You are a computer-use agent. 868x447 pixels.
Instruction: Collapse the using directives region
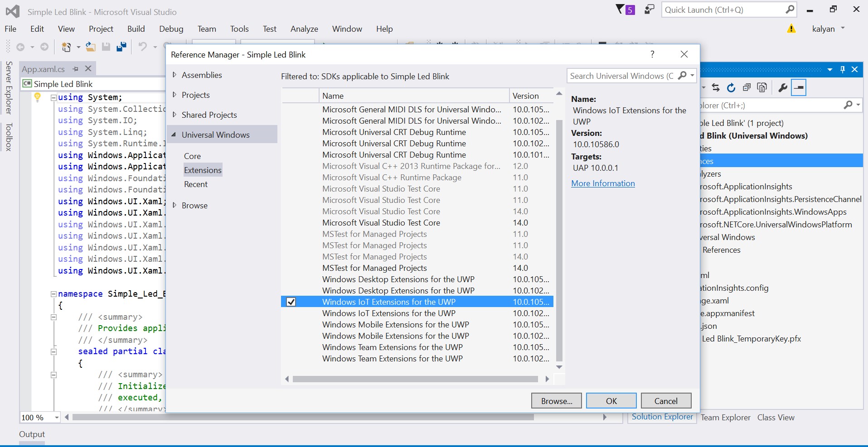point(53,97)
